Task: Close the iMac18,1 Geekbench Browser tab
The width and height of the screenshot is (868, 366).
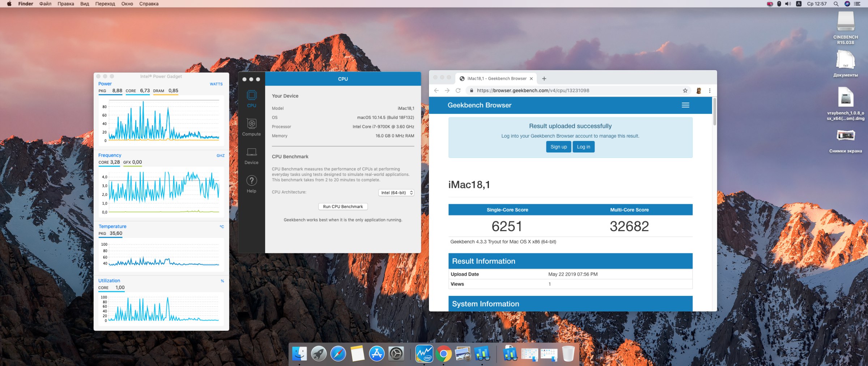Action: click(x=531, y=78)
